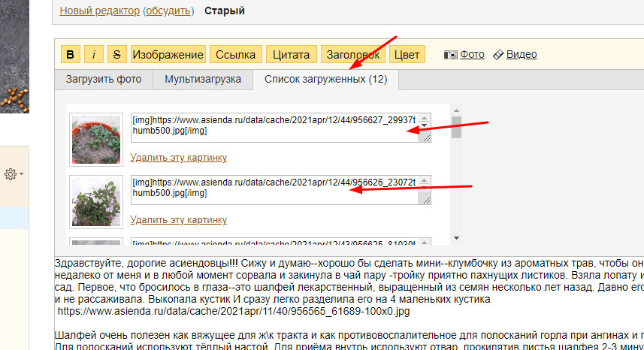This screenshot has height=350, width=644.
Task: Insert image via Изображение button
Action: [x=168, y=54]
